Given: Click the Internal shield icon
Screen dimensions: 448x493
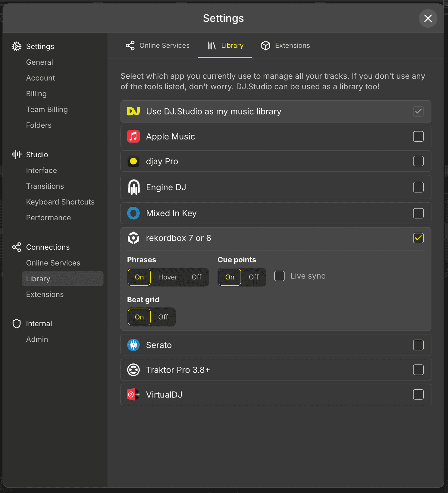Looking at the screenshot, I should (17, 324).
